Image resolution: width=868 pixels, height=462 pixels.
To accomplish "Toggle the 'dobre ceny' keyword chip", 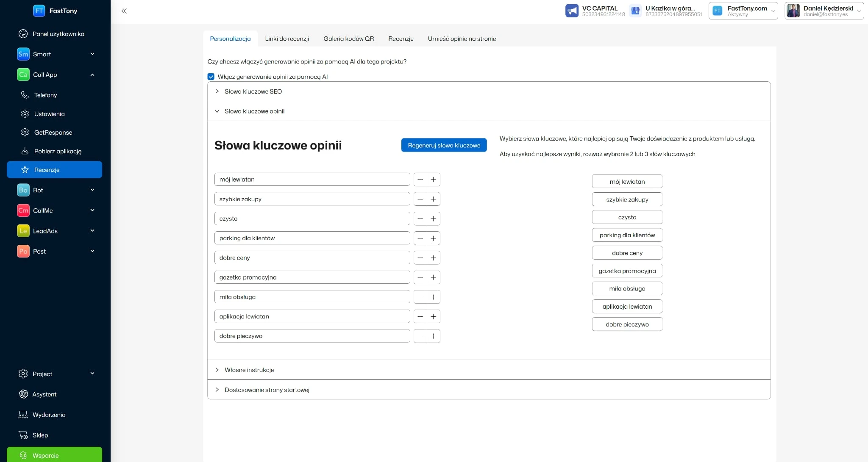I will tap(627, 253).
